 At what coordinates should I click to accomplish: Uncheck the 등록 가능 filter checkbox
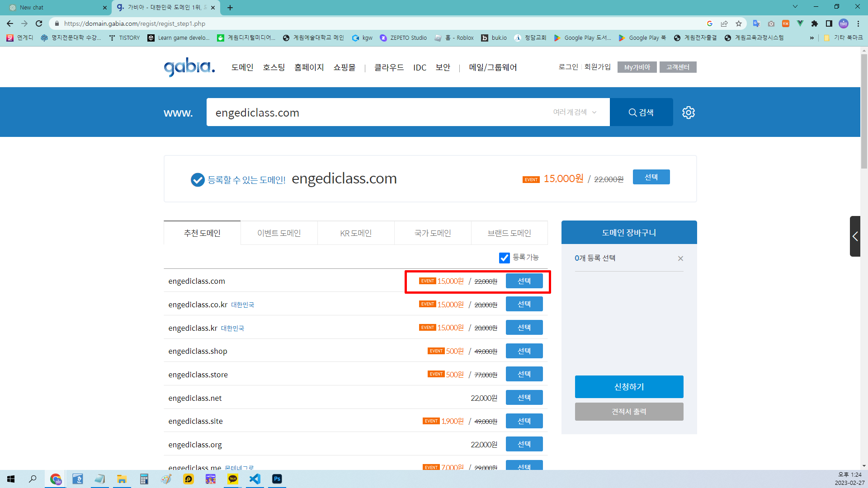505,258
